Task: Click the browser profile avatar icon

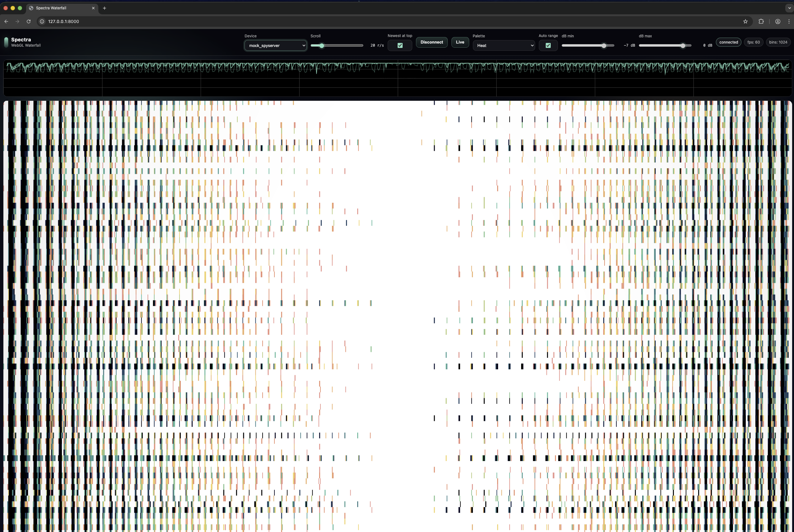Action: (777, 21)
